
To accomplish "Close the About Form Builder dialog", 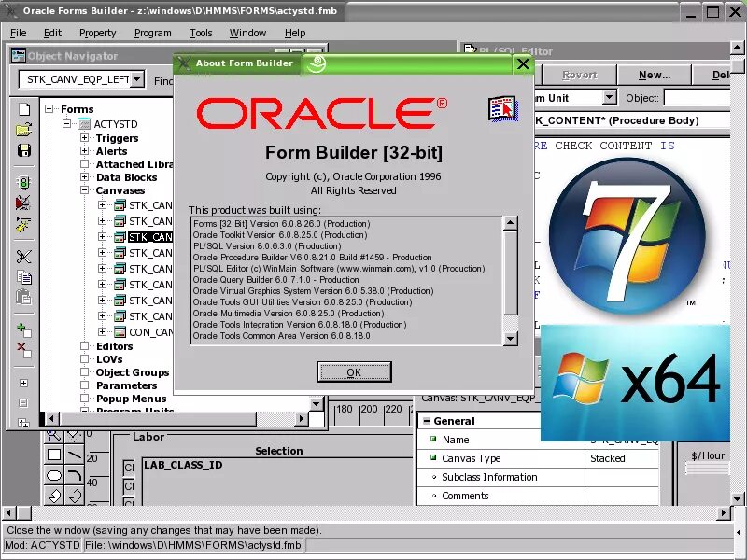I will pyautogui.click(x=523, y=63).
